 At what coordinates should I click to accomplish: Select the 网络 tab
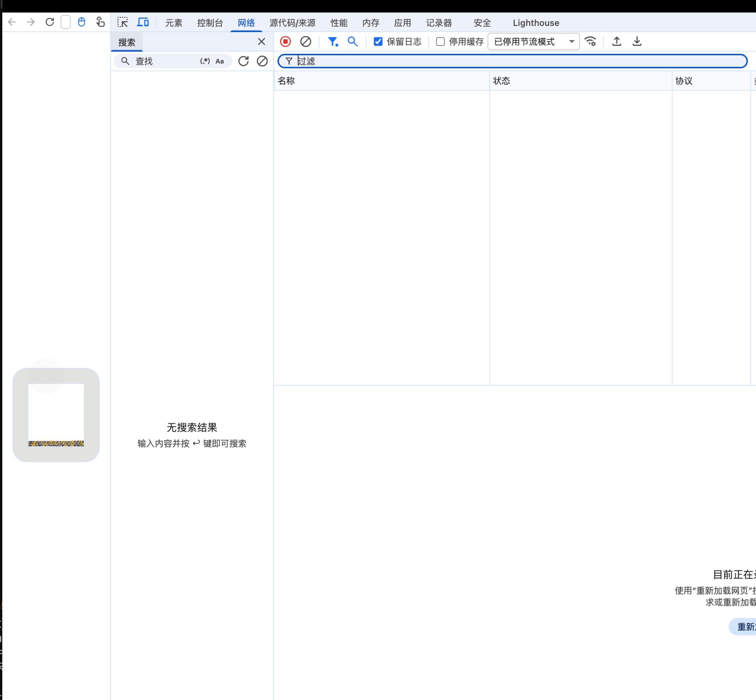(246, 23)
